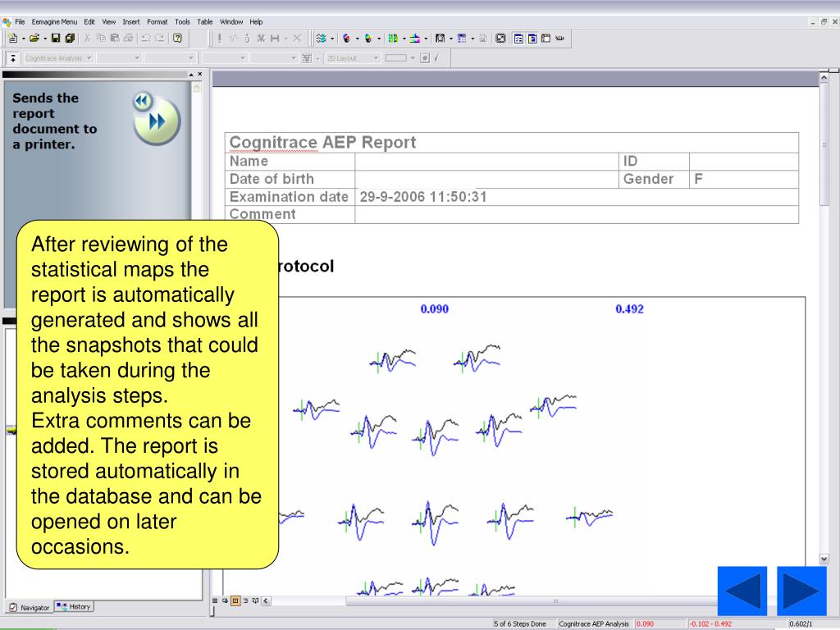Click the Comment field cell in report
This screenshot has width=840, height=630.
577,214
